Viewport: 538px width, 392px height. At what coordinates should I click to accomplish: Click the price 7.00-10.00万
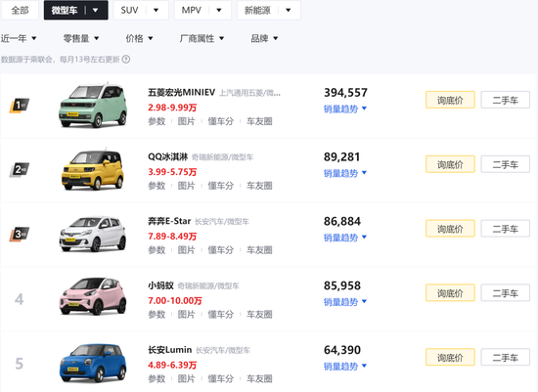tap(175, 300)
